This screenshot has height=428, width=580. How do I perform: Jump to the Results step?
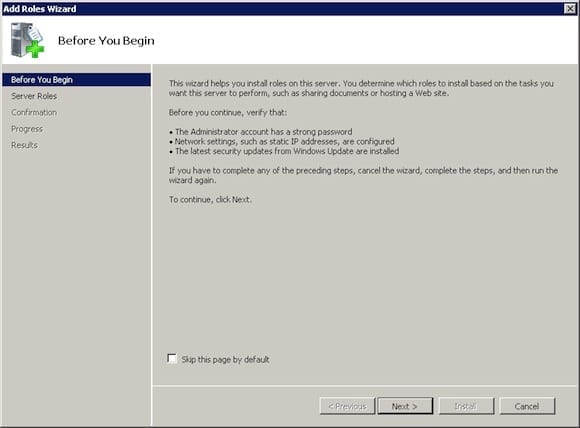click(24, 145)
